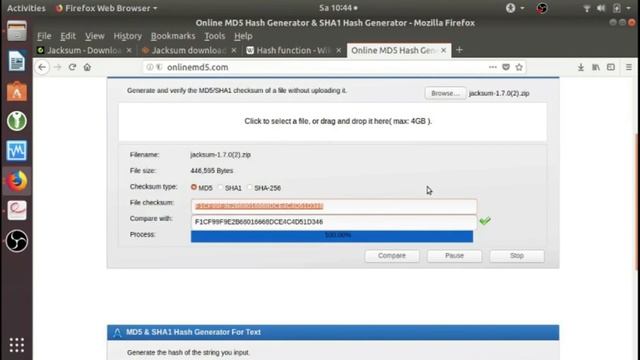The width and height of the screenshot is (640, 360).
Task: Open System Monitor in dock
Action: (17, 151)
